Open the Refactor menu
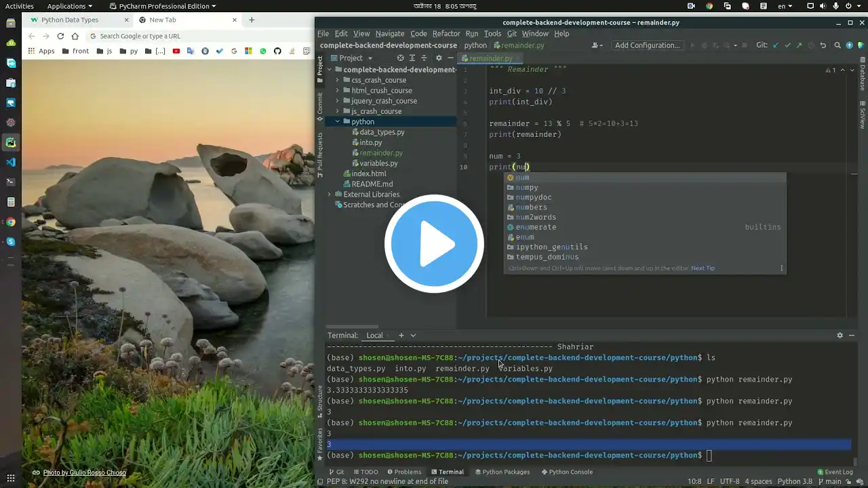The width and height of the screenshot is (868, 488). click(x=446, y=33)
